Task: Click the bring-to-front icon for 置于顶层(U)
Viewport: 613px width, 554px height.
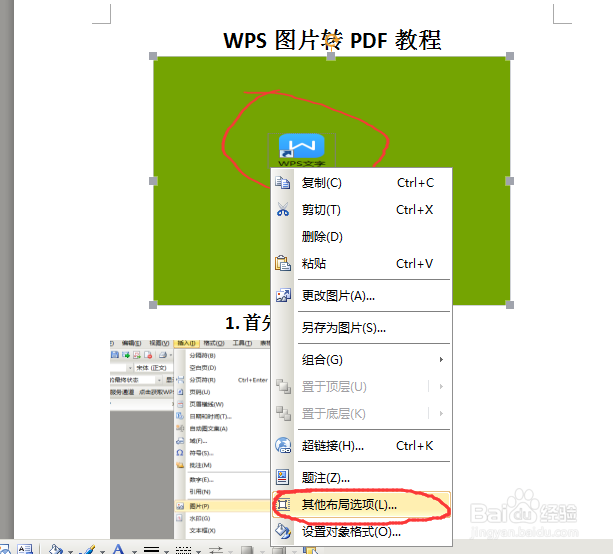Action: 283,387
